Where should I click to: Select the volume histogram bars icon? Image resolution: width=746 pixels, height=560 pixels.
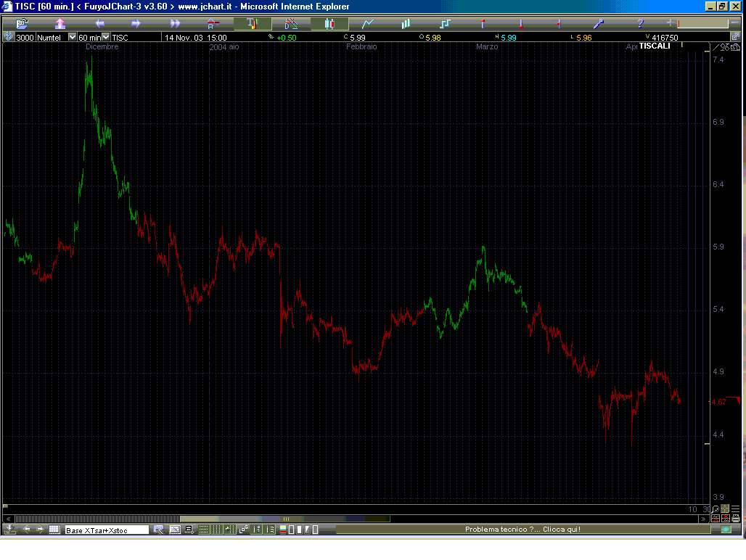tap(406, 24)
